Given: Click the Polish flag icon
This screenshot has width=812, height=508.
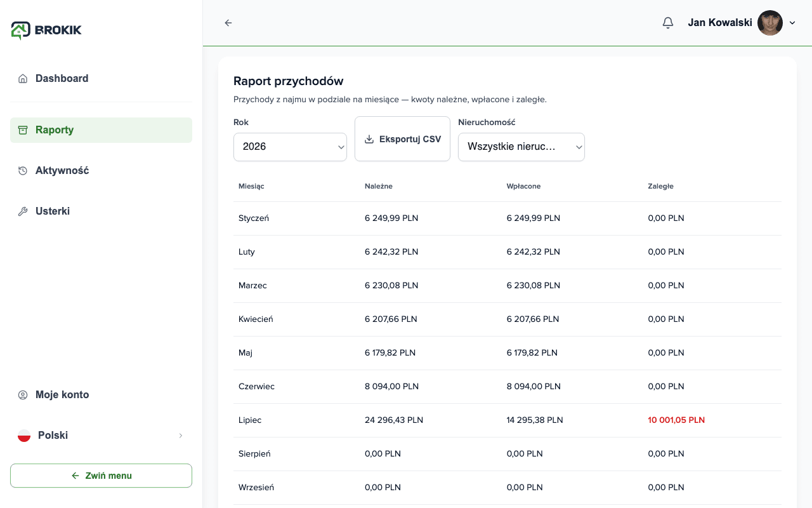Looking at the screenshot, I should click(x=24, y=436).
